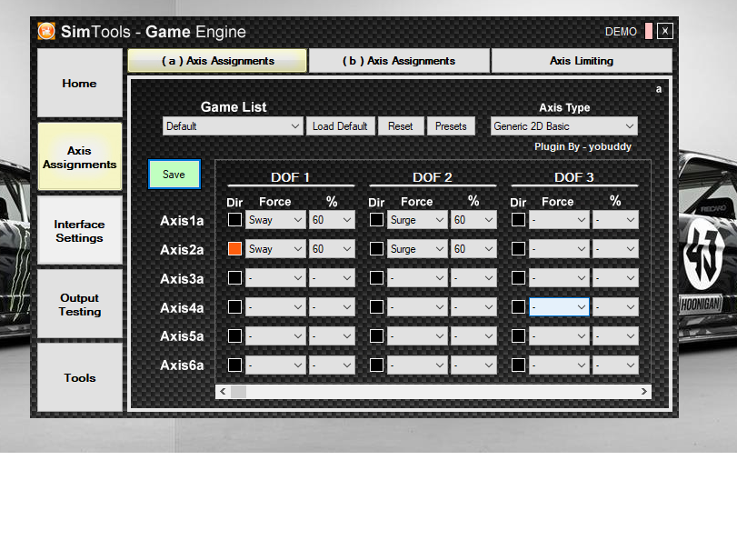Image resolution: width=737 pixels, height=560 pixels.
Task: Open highlighted Axis4a DOF 3 Force dropdown
Action: pyautogui.click(x=559, y=307)
